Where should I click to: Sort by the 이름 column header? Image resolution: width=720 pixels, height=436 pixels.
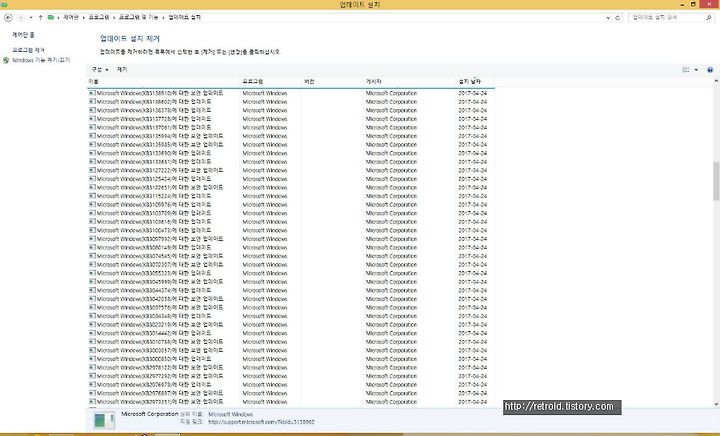[163, 81]
